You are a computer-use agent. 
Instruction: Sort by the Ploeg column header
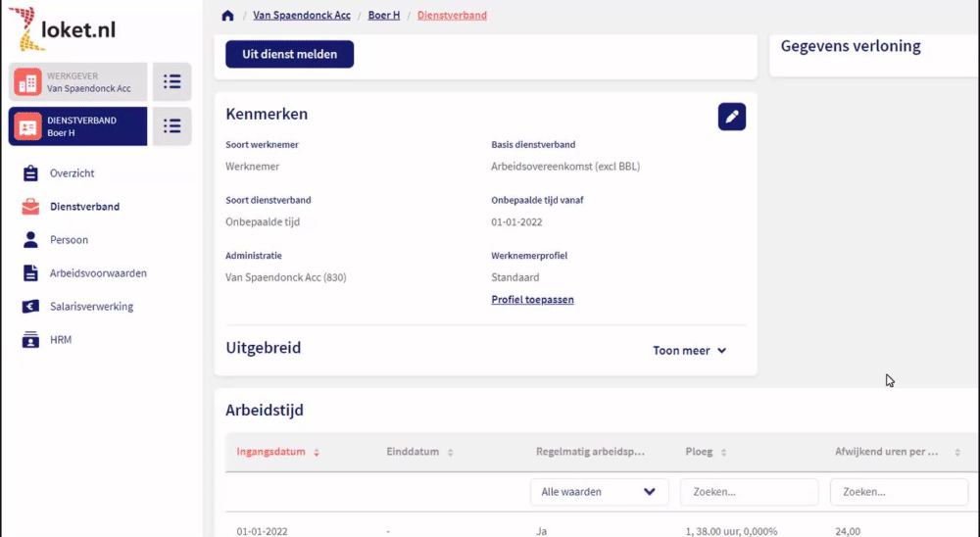[x=706, y=452]
